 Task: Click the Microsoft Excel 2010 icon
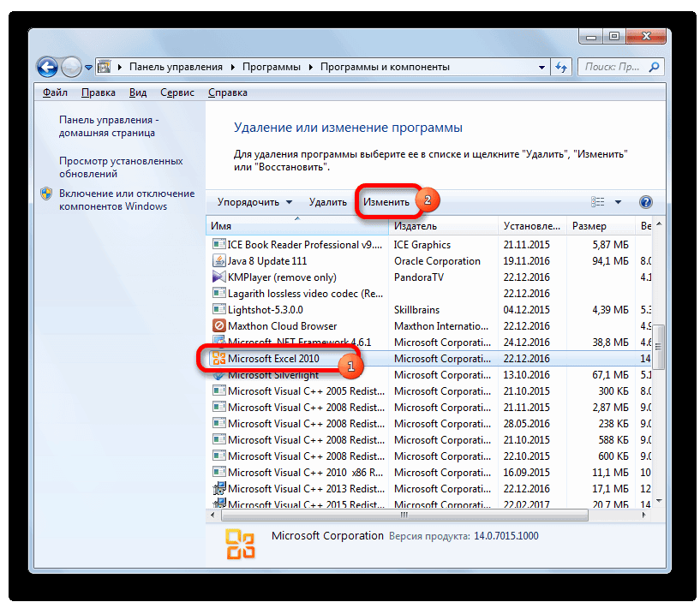pos(218,359)
